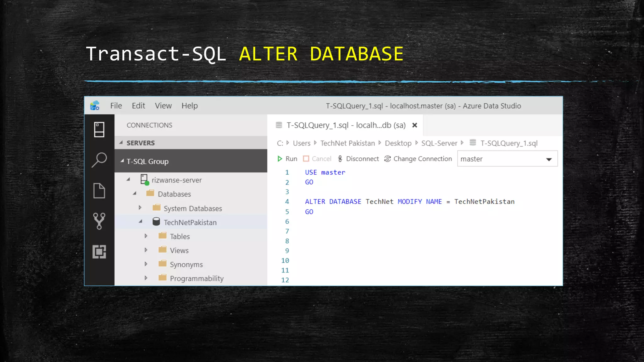
Task: Click the Desktop breadcrumb segment
Action: pos(398,143)
